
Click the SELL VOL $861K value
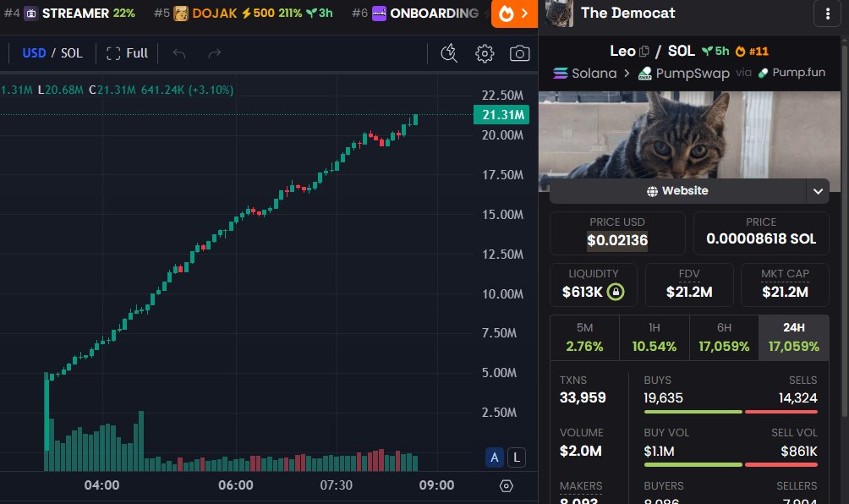coord(798,451)
